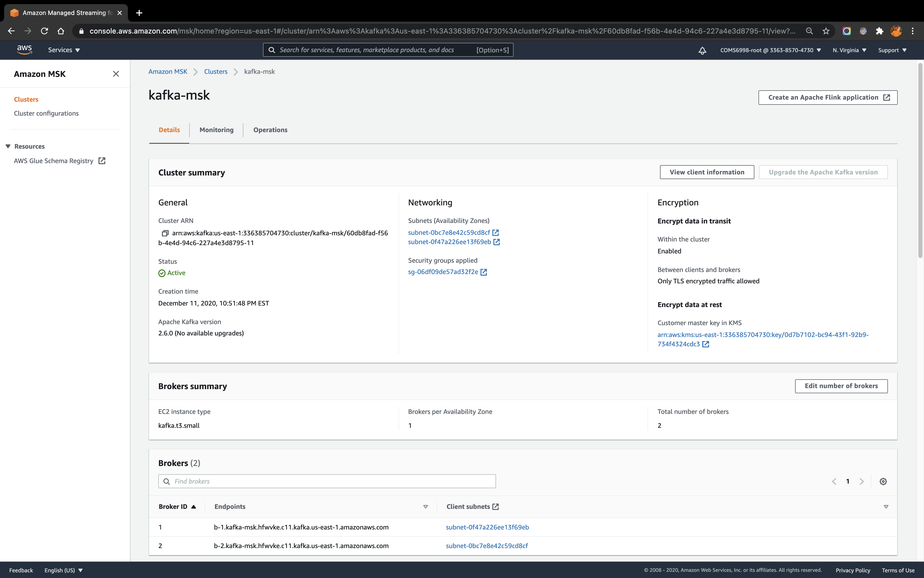Click the Feedback link in footer

(x=21, y=570)
